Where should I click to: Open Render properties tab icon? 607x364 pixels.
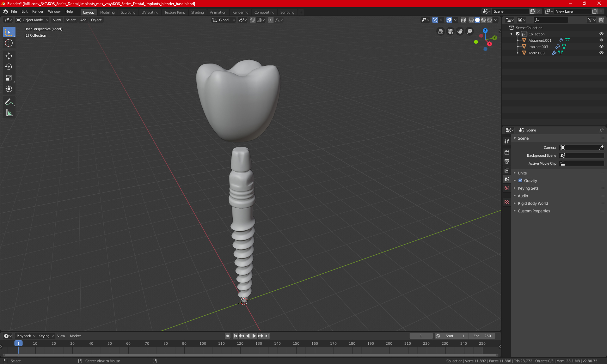(x=507, y=152)
